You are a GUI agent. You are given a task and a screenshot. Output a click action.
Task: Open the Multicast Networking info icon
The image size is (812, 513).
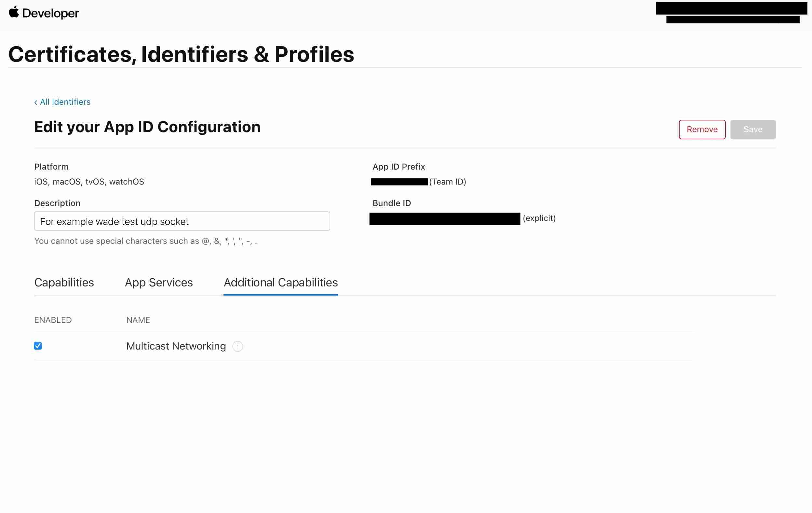(x=238, y=346)
